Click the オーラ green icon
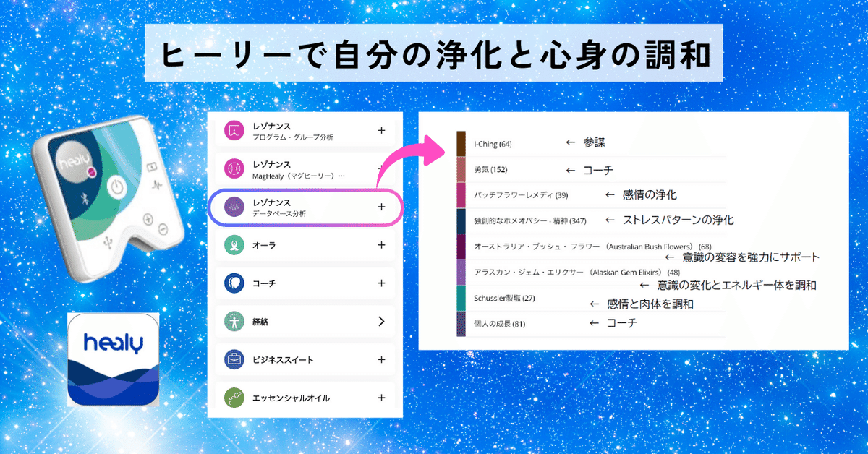868x454 pixels. [x=234, y=245]
